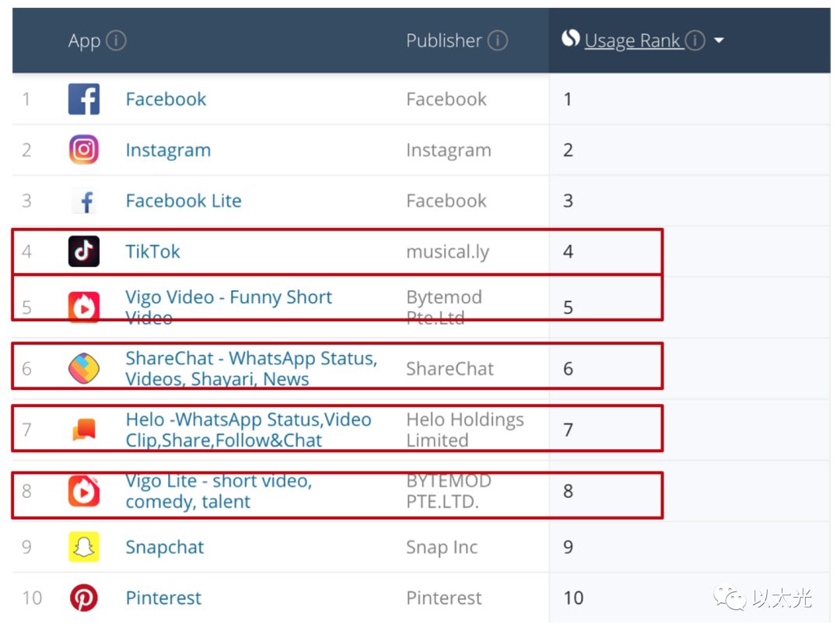Click the ShareChat app icon
This screenshot has height=635, width=840.
83,369
